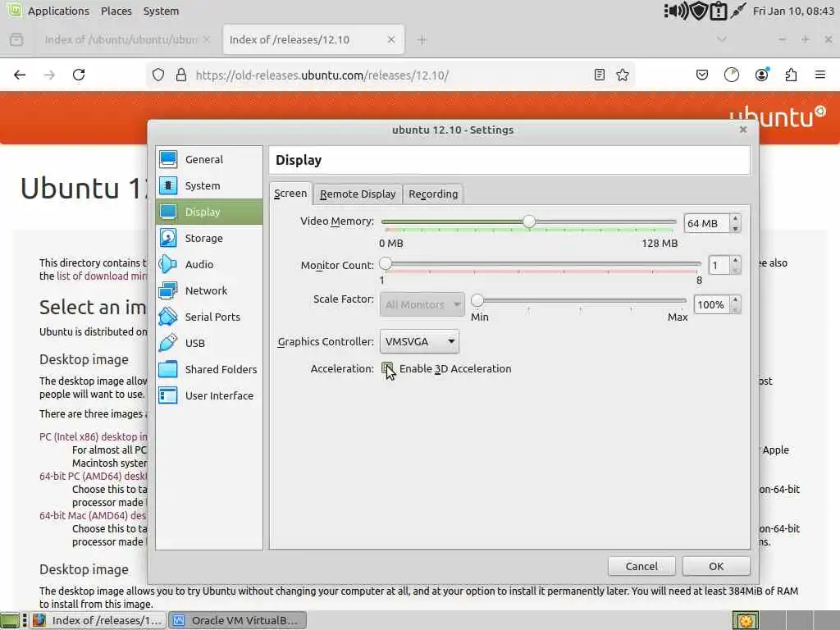Viewport: 840px width, 630px height.
Task: Open the Storage settings disk icon
Action: 168,238
